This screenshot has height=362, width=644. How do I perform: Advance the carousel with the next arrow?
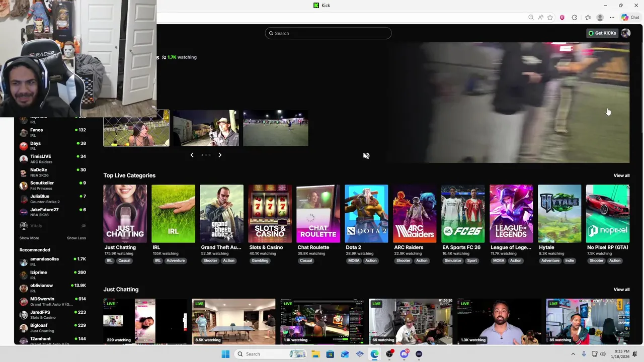[220, 155]
